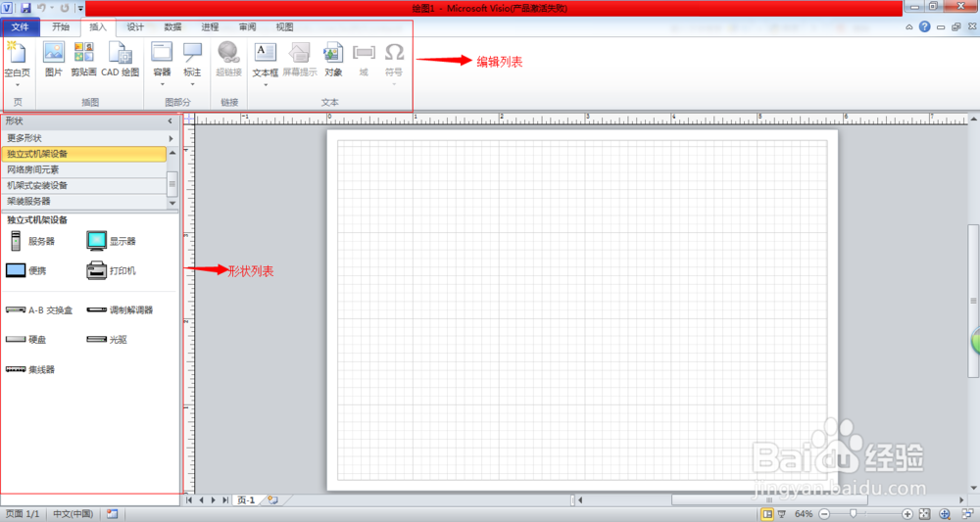
Task: Click the 64% zoom level button
Action: click(x=804, y=514)
